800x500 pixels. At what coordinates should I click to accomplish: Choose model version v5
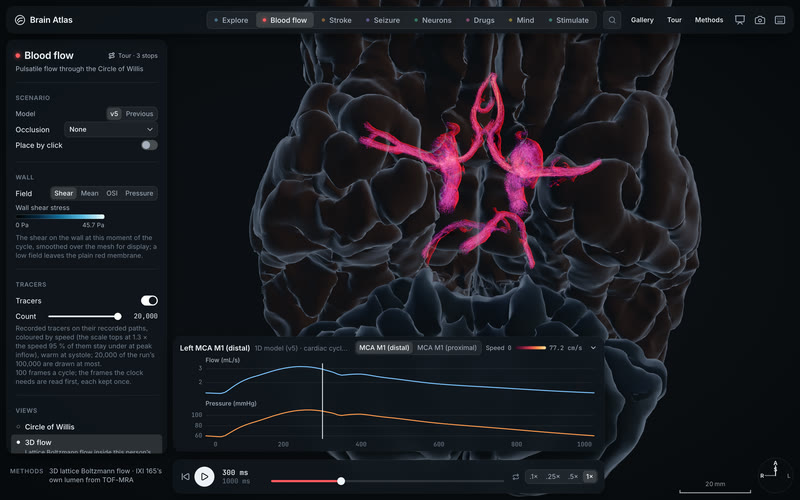click(x=114, y=114)
